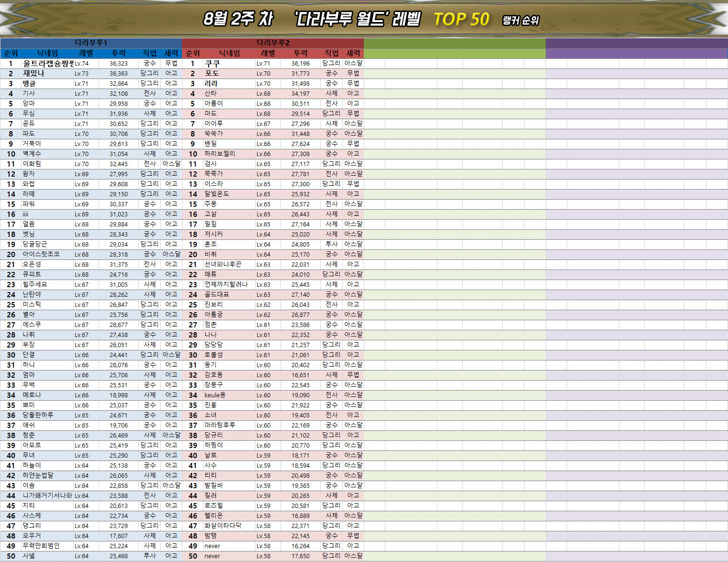Screen dimensions: 728x562
Task: Click the 다라부루1 server header cell
Action: click(x=91, y=43)
